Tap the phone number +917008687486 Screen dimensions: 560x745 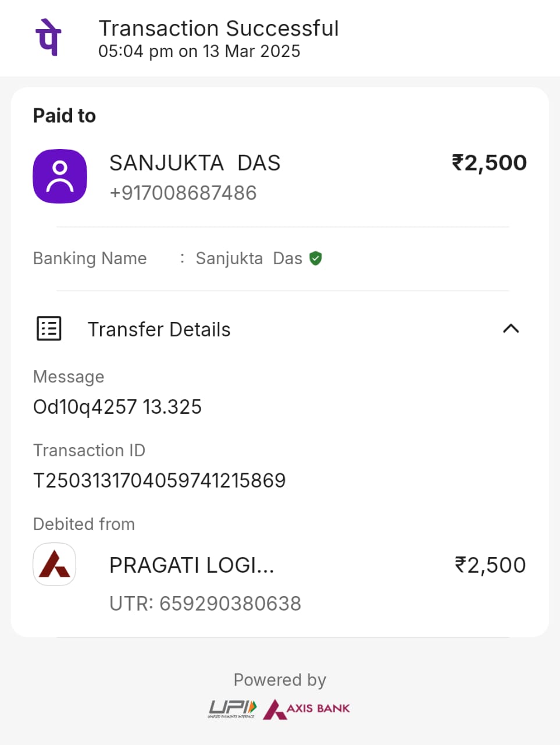183,193
